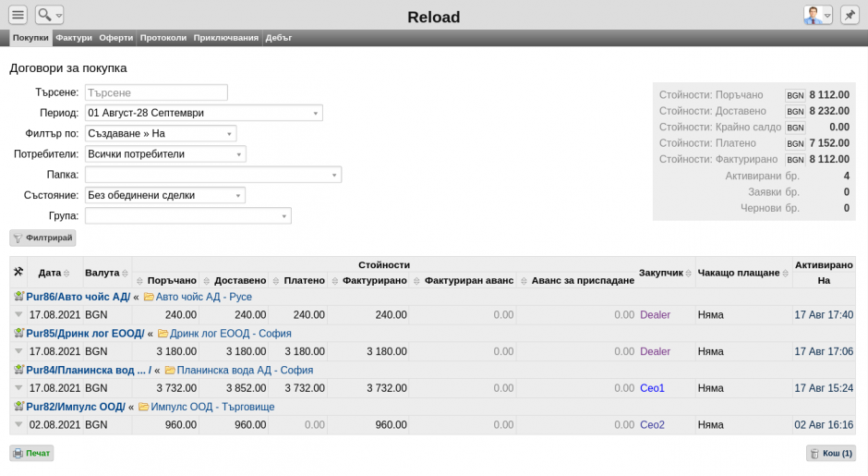Switch to the Фактури tab

[x=74, y=38]
